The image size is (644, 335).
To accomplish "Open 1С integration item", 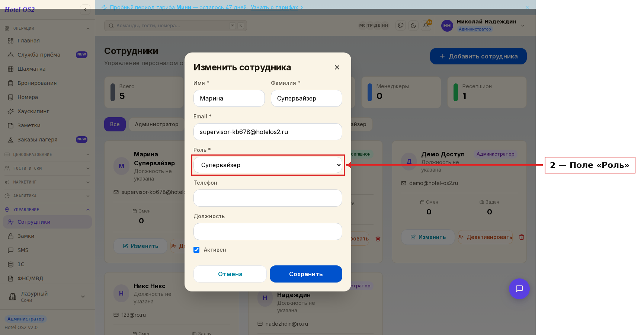I will pyautogui.click(x=47, y=264).
